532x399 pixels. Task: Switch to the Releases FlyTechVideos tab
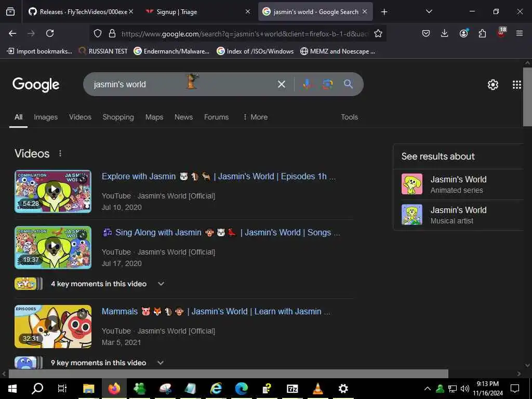(x=82, y=12)
